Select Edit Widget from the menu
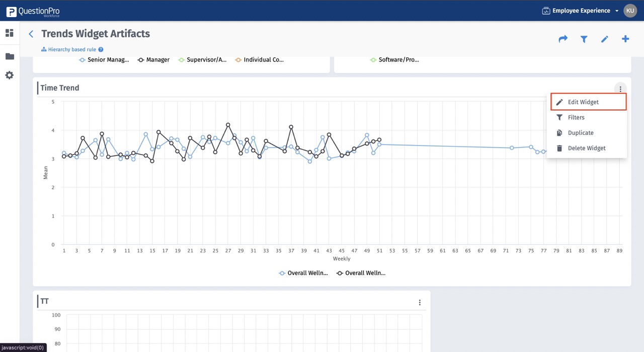The height and width of the screenshot is (352, 644). [x=583, y=102]
